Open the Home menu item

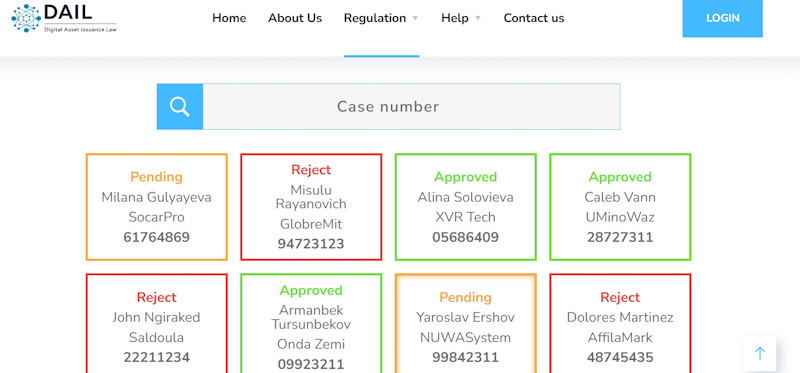(229, 18)
